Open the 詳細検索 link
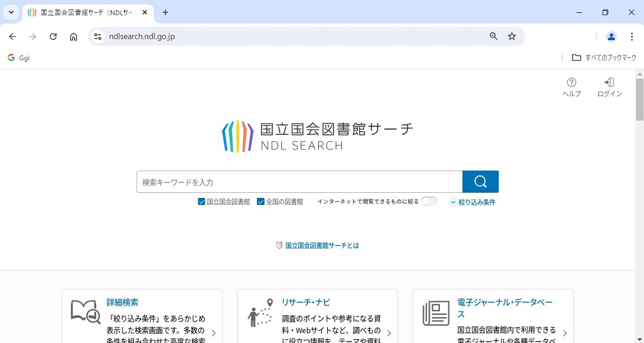 pos(122,302)
